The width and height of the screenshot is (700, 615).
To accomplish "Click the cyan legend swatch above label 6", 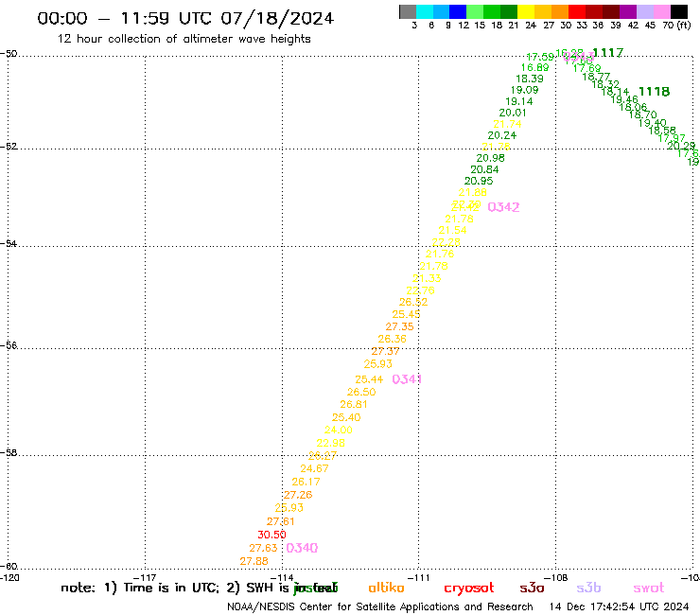I will coord(425,11).
